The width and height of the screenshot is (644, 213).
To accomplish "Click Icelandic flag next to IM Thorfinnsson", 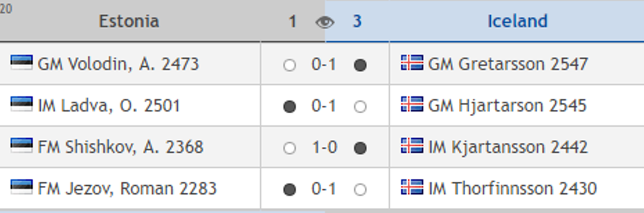I will (412, 187).
